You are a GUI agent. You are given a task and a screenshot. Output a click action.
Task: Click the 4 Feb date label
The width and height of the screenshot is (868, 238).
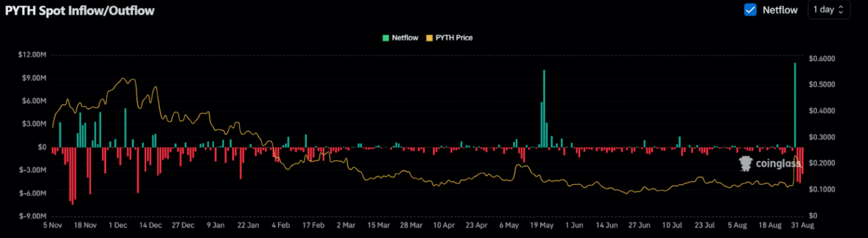[281, 225]
